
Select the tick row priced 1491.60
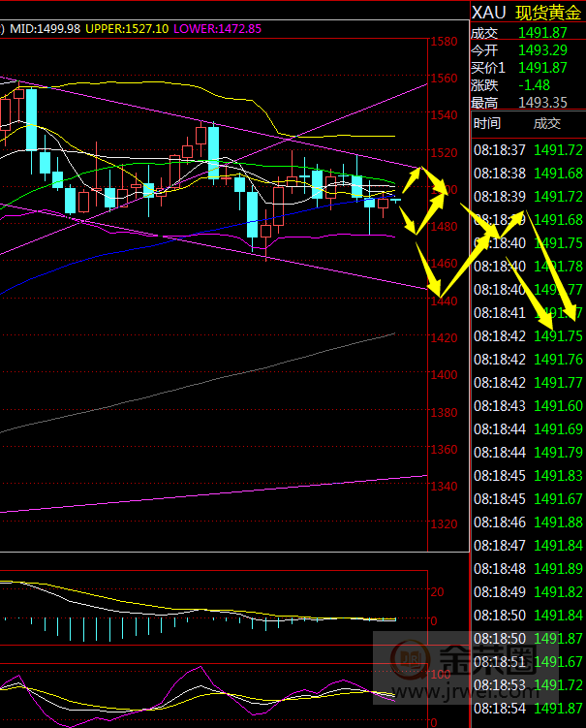tap(528, 406)
